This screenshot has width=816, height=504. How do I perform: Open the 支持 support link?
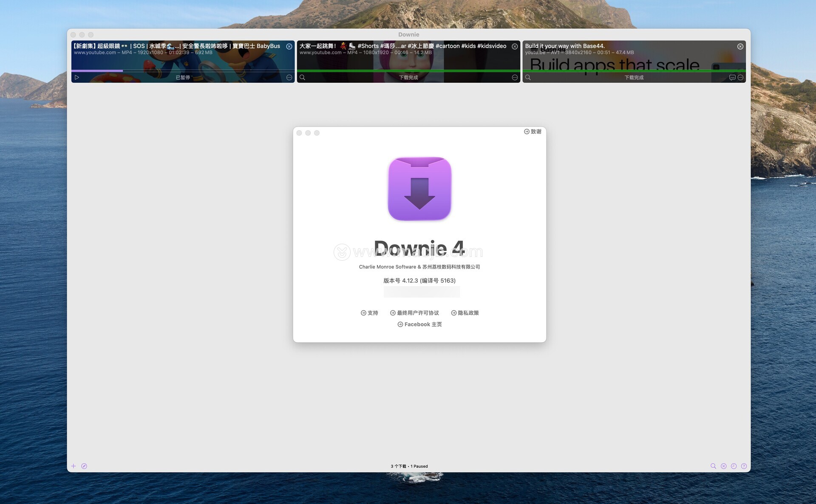pyautogui.click(x=369, y=313)
